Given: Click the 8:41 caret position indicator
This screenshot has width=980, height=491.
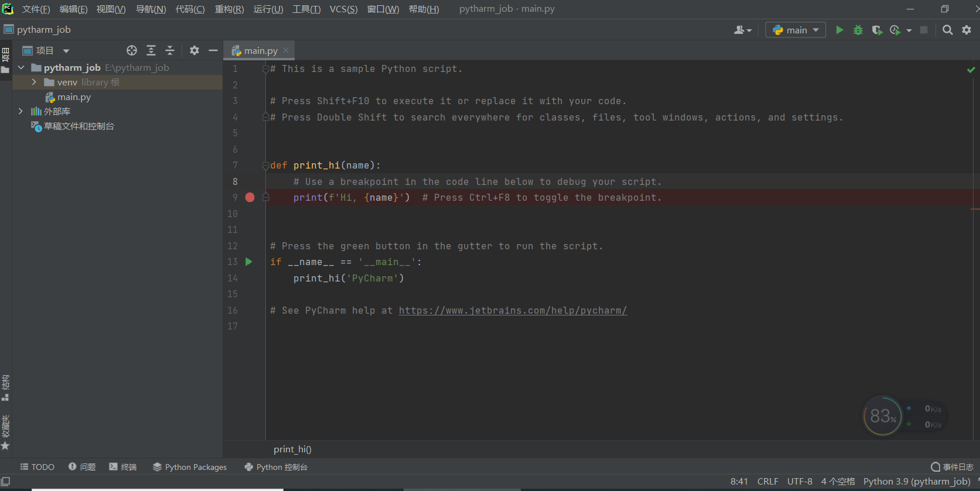Looking at the screenshot, I should tap(739, 481).
